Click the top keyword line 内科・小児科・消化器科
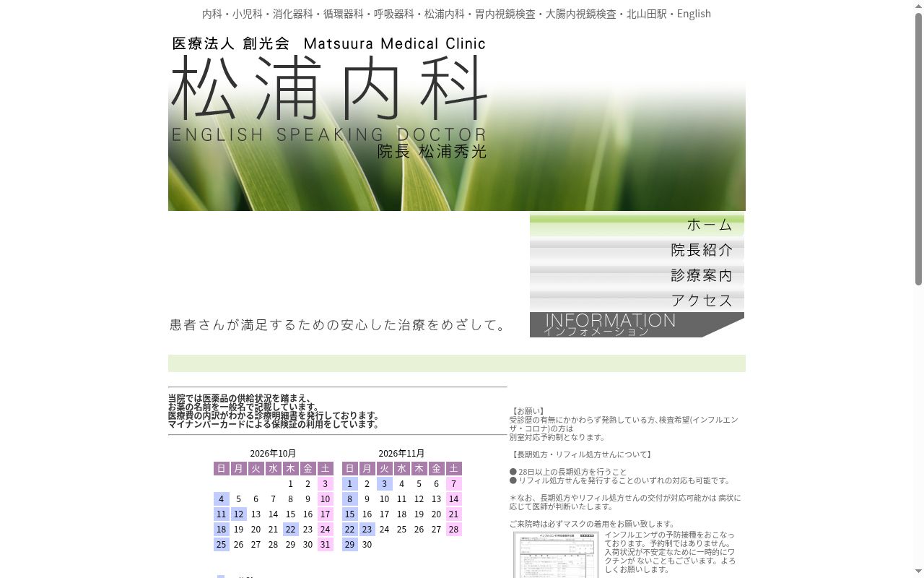This screenshot has width=924, height=578. 456,14
